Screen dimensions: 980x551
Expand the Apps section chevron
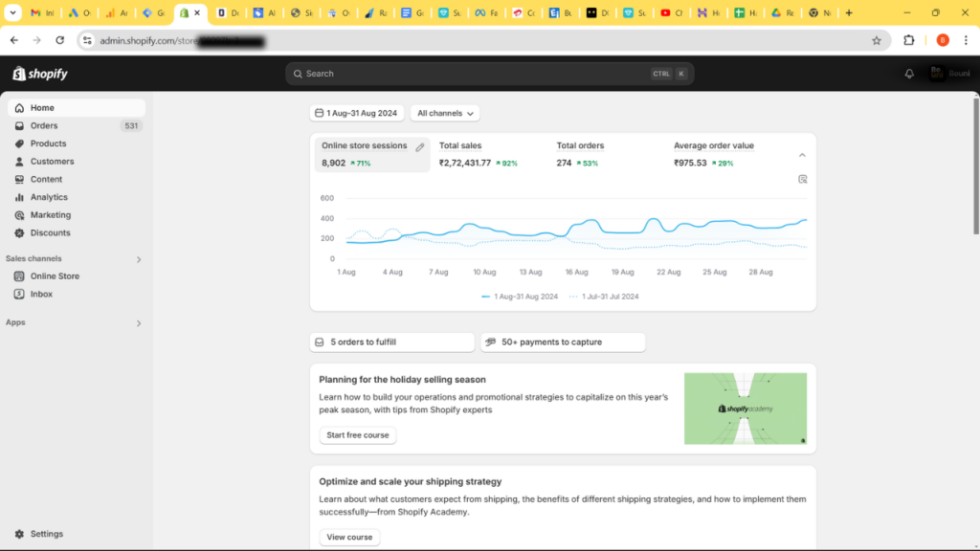[x=139, y=323]
